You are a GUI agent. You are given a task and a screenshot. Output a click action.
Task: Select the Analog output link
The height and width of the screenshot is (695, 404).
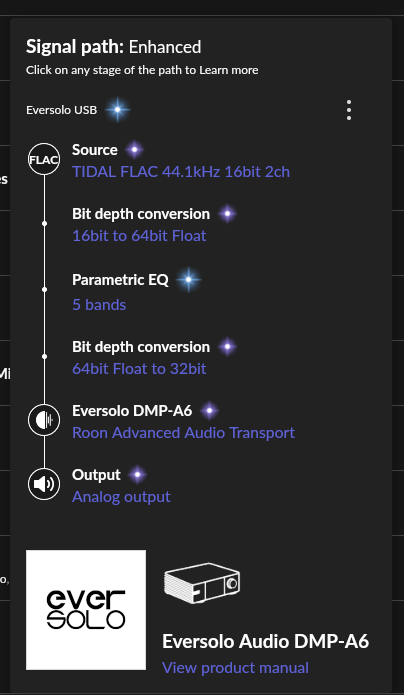121,497
